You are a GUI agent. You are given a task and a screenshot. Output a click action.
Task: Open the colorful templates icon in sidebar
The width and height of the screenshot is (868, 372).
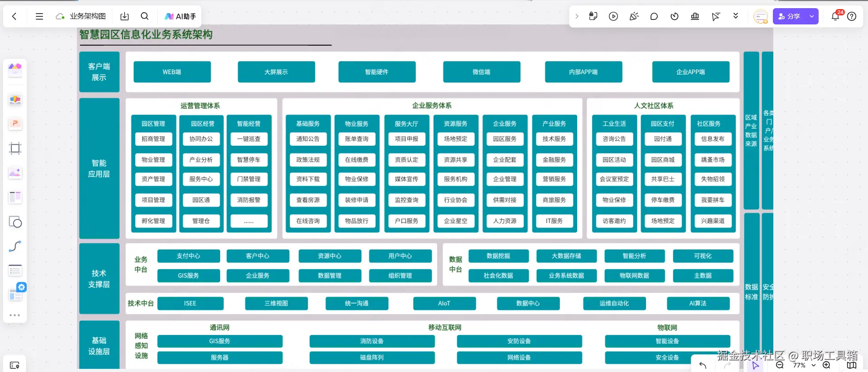coord(15,100)
